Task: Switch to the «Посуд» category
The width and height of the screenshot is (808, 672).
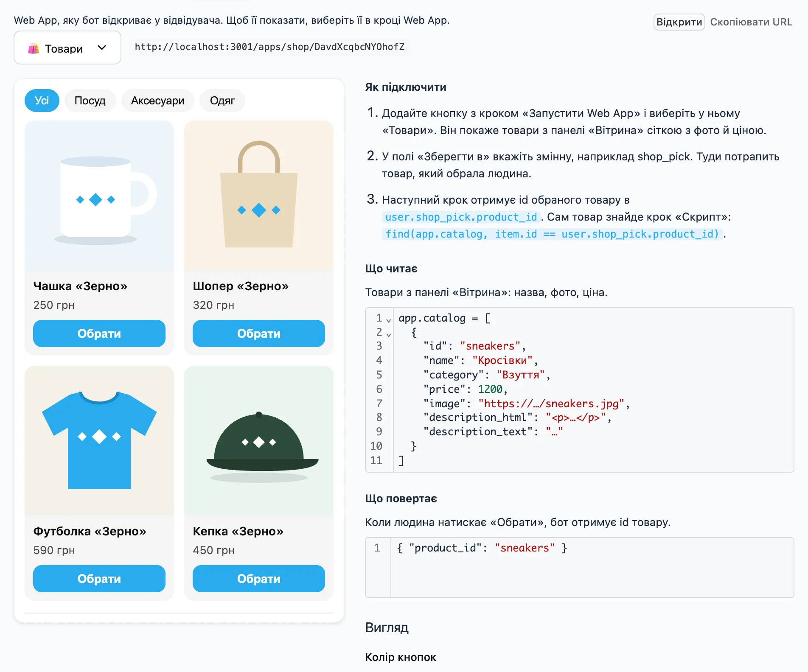Action: [x=90, y=101]
